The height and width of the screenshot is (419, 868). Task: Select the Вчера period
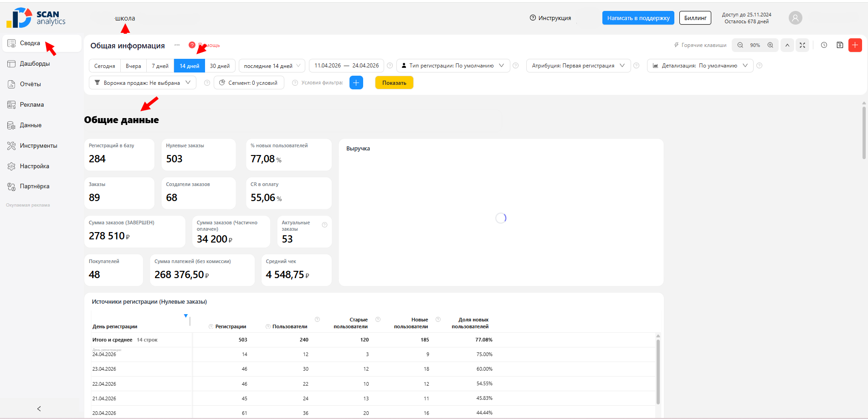[134, 66]
